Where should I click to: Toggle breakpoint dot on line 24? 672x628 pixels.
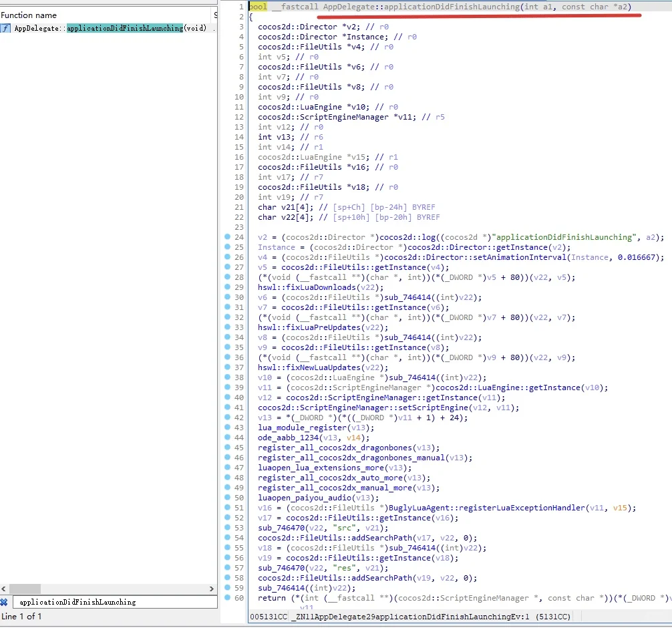point(227,237)
